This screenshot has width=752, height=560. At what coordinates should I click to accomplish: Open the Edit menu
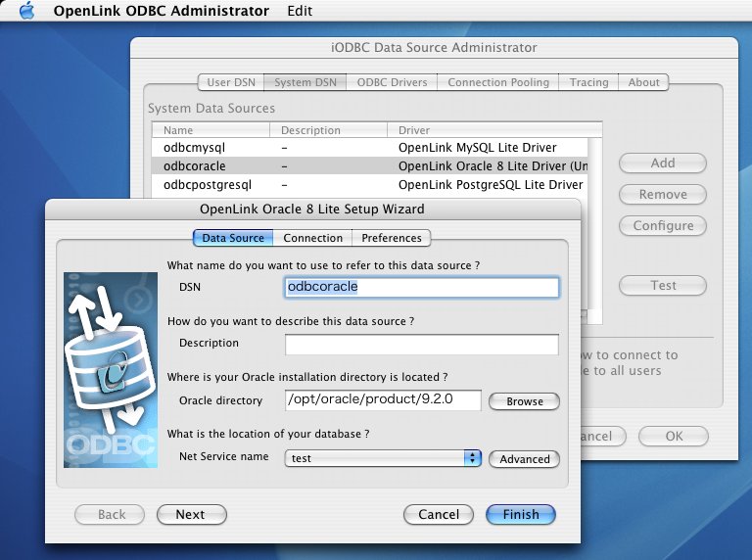300,11
